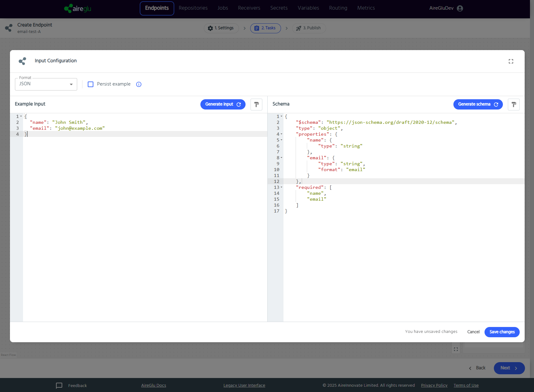Image resolution: width=534 pixels, height=392 pixels.
Task: Click the AireGluDev account name
Action: point(441,8)
